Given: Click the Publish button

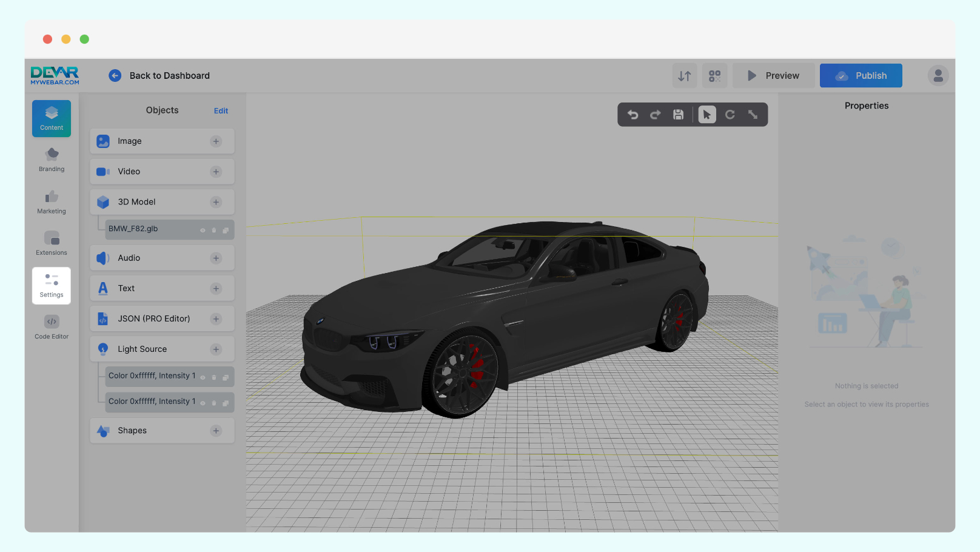Looking at the screenshot, I should pos(861,76).
